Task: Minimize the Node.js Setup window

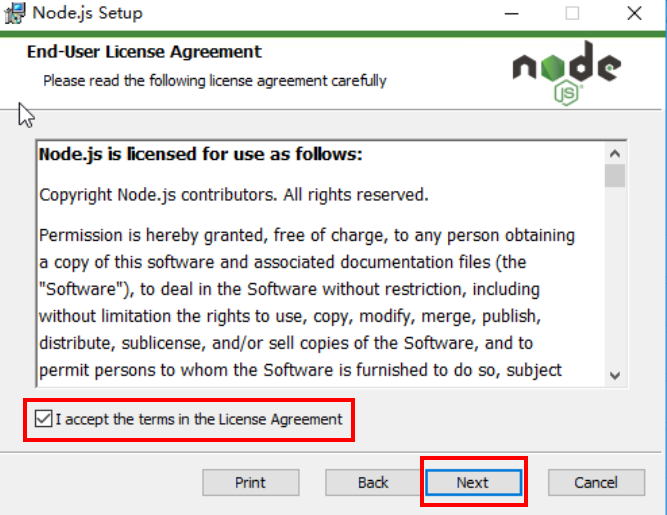Action: click(511, 14)
